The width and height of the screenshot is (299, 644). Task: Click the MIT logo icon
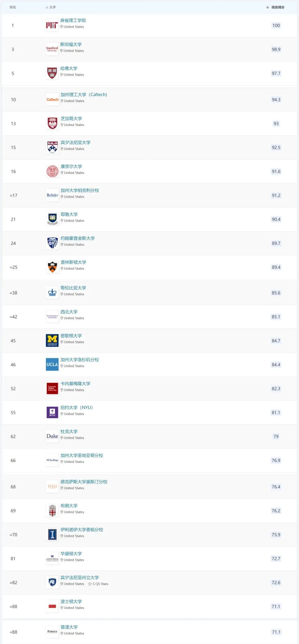click(52, 25)
